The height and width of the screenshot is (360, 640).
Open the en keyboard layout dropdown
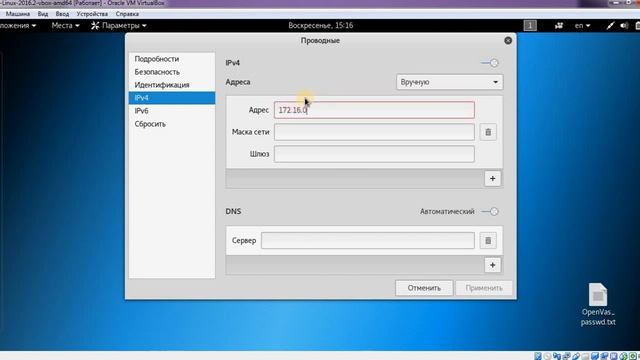[582, 25]
